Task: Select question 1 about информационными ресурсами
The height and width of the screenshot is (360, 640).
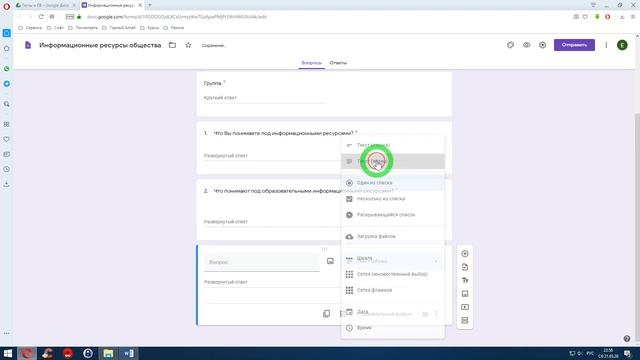Action: click(324, 148)
